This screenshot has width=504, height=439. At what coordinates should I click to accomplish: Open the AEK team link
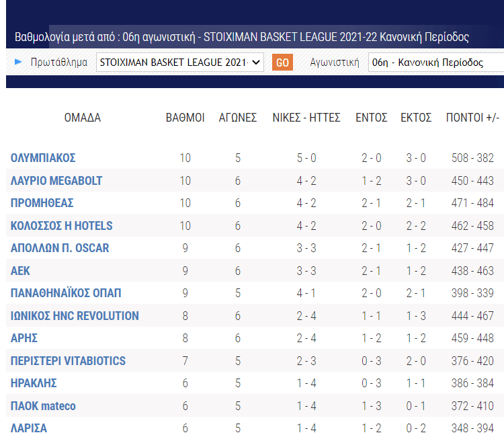tap(21, 271)
